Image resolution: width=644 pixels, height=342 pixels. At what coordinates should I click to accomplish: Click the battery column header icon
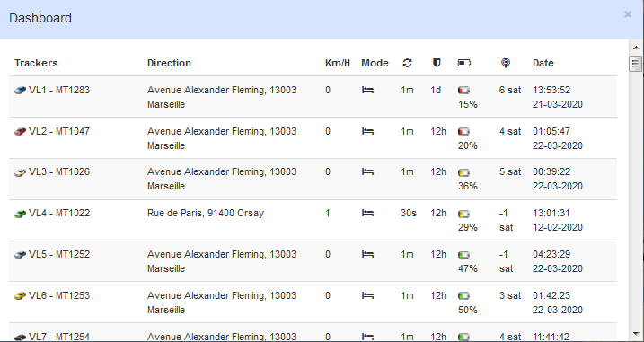point(464,63)
